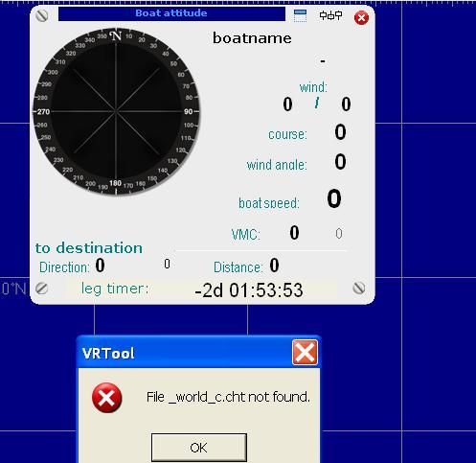476x463 pixels.
Task: Click the compass center
Action: (x=116, y=111)
